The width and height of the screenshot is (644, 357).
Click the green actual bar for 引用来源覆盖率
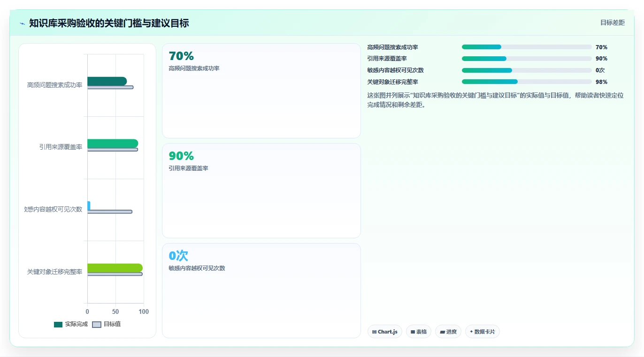113,144
